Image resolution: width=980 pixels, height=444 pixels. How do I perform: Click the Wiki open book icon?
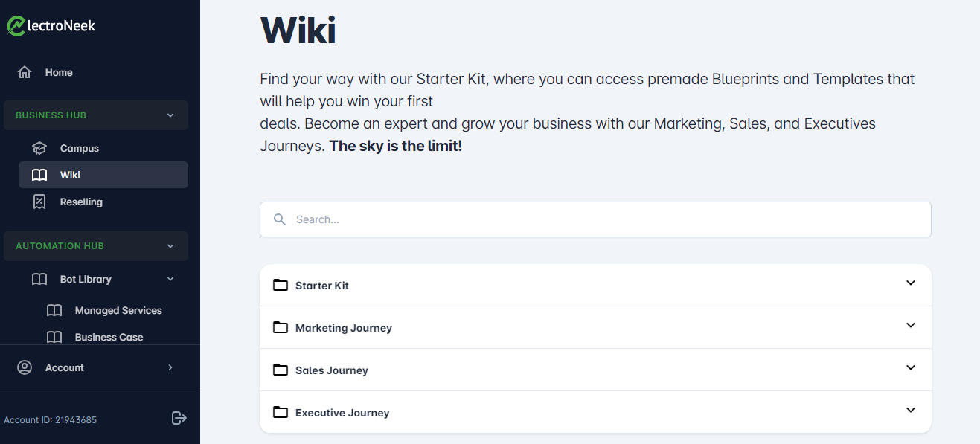pyautogui.click(x=39, y=175)
